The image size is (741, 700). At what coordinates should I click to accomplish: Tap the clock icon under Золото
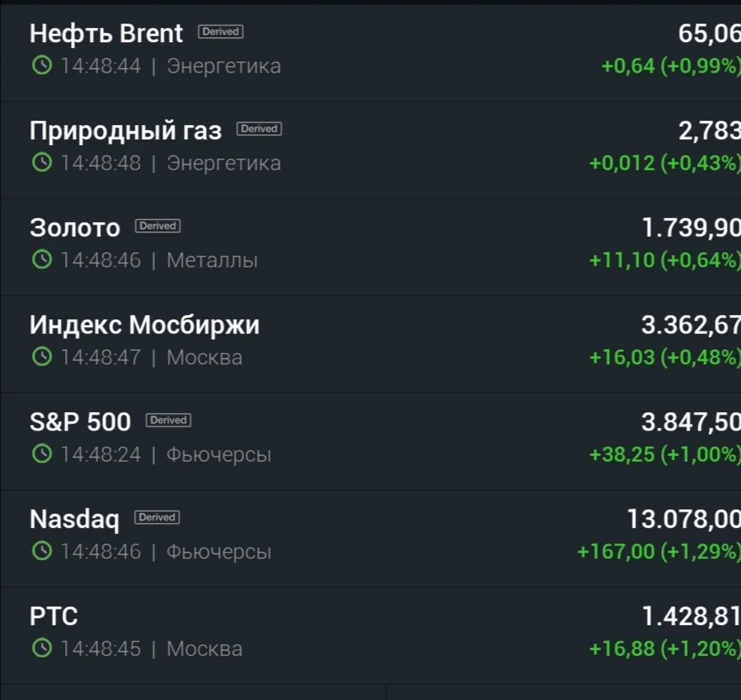click(x=41, y=260)
